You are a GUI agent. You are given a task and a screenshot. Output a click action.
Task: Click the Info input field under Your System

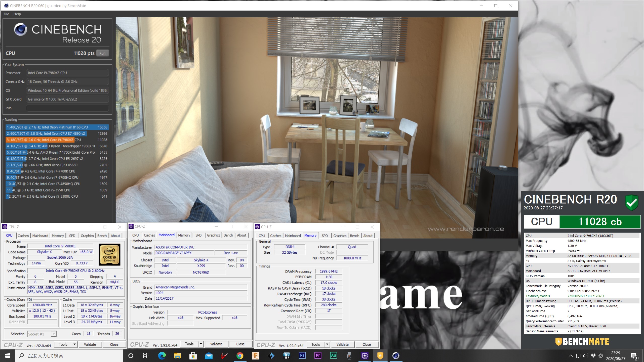[x=67, y=108]
